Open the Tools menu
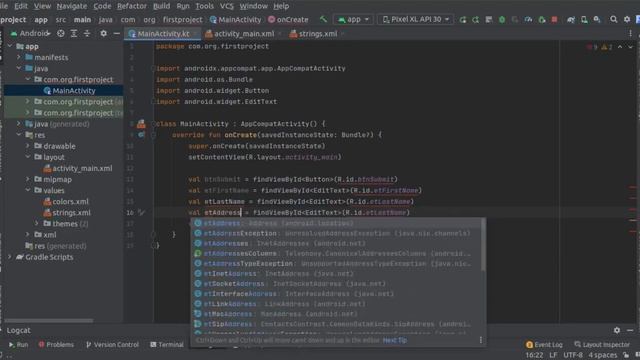The width and height of the screenshot is (640, 360). pyautogui.click(x=204, y=6)
